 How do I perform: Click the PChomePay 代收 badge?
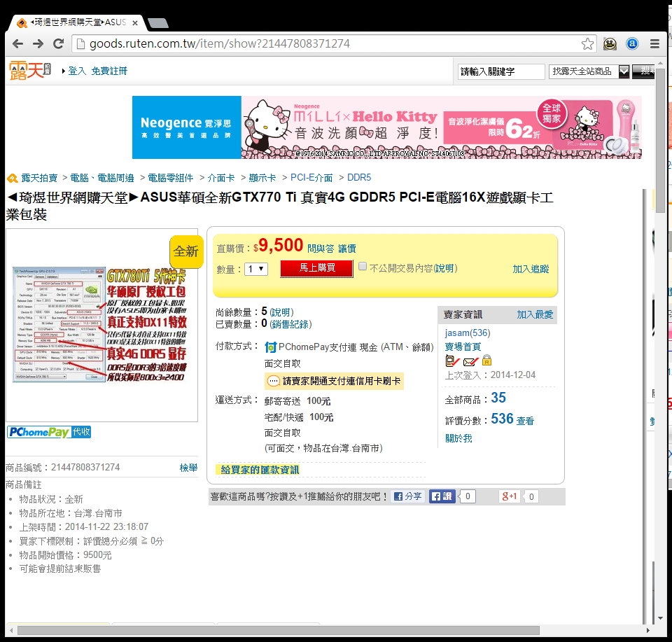coord(49,432)
